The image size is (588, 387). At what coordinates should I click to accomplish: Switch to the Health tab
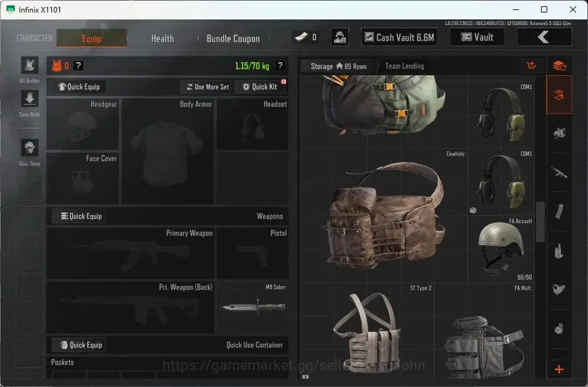point(162,38)
